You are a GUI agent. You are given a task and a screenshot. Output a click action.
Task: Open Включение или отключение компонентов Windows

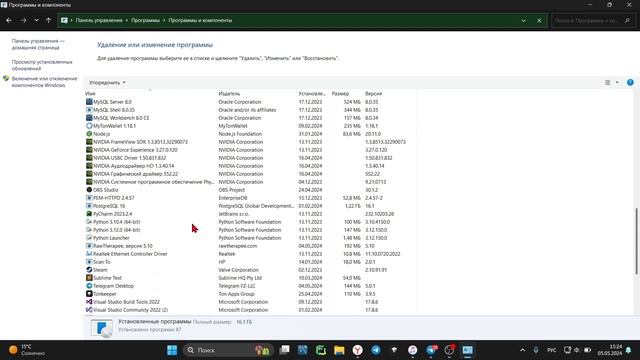pos(44,82)
